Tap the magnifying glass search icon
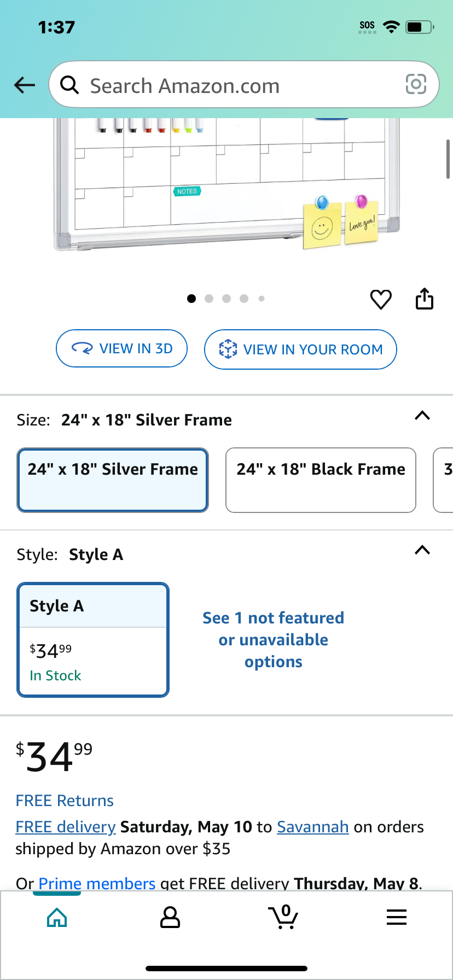 (69, 85)
